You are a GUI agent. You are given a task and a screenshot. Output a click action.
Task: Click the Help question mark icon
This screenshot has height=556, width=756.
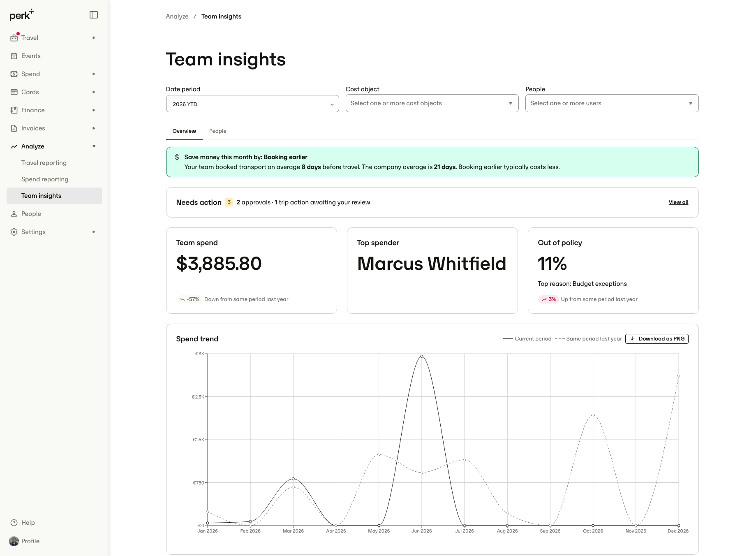coord(14,523)
